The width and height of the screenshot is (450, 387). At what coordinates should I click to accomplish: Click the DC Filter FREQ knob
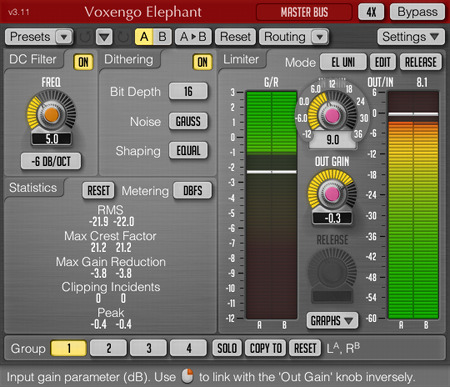click(x=51, y=114)
